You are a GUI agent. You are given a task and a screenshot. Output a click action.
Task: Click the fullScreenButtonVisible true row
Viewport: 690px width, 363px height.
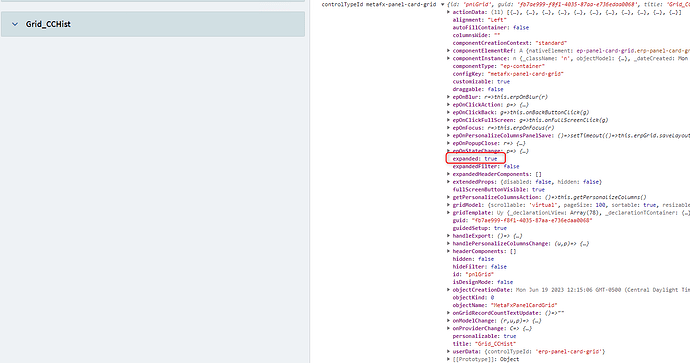point(499,190)
